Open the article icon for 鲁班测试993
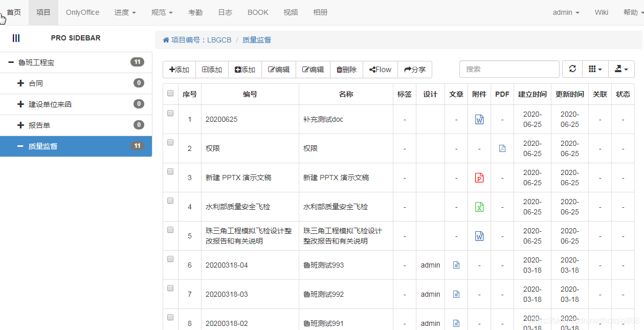 (456, 265)
